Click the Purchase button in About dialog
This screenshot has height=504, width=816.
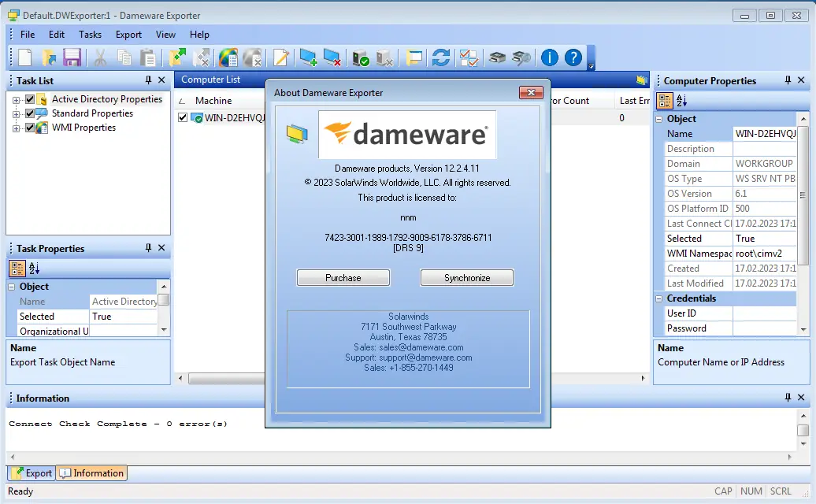pyautogui.click(x=343, y=277)
